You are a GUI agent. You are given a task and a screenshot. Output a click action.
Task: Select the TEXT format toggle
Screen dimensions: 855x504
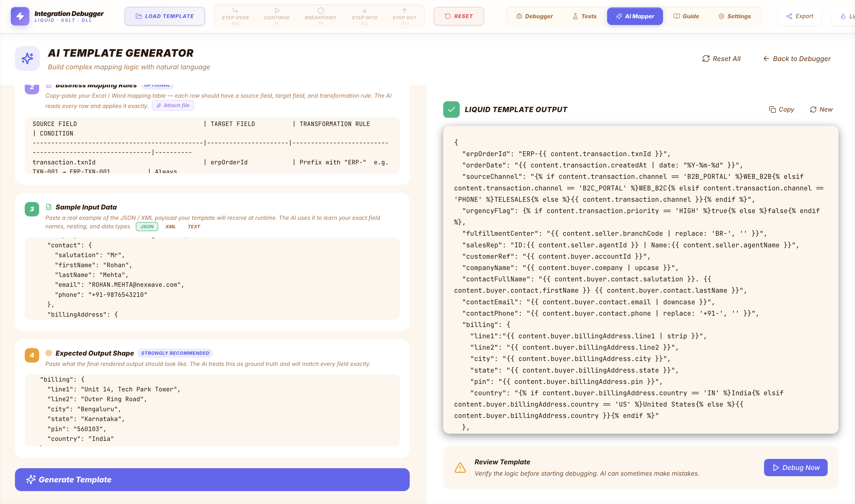click(x=194, y=226)
